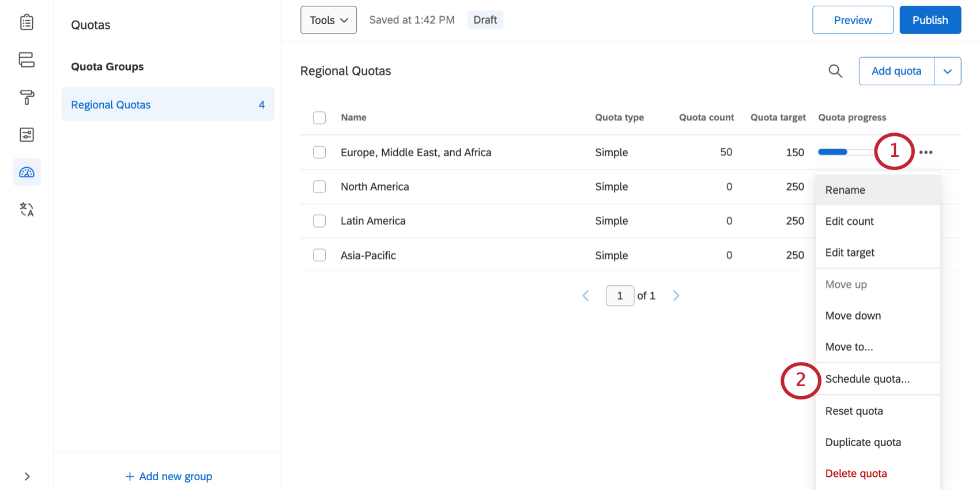Expand the Add quota dropdown arrow
The width and height of the screenshot is (980, 490).
tap(947, 71)
